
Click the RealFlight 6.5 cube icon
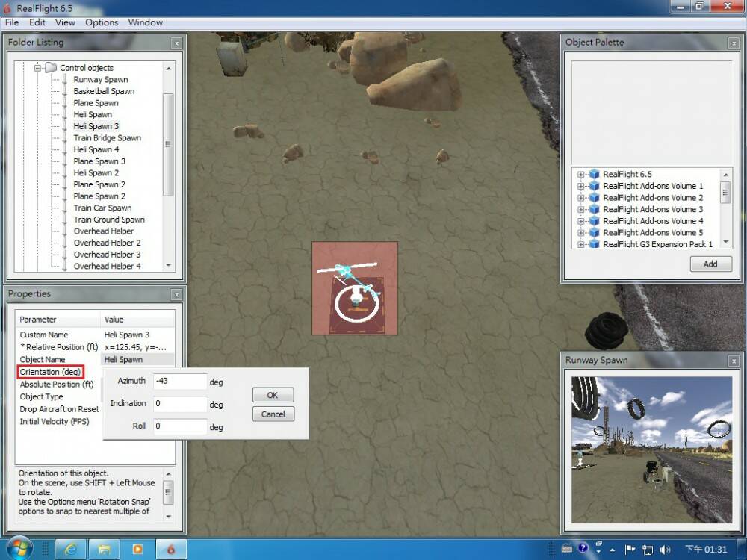[x=594, y=174]
